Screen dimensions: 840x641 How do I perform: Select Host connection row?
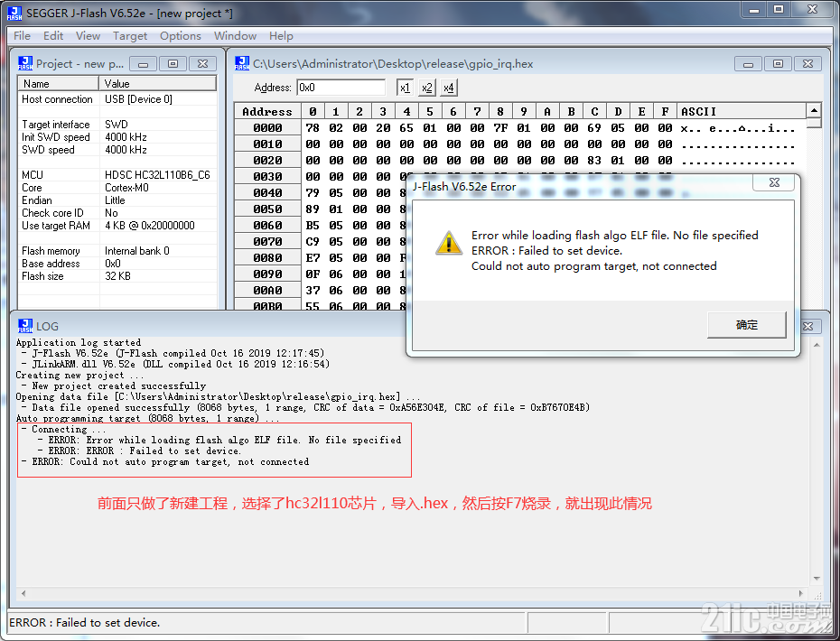click(117, 99)
